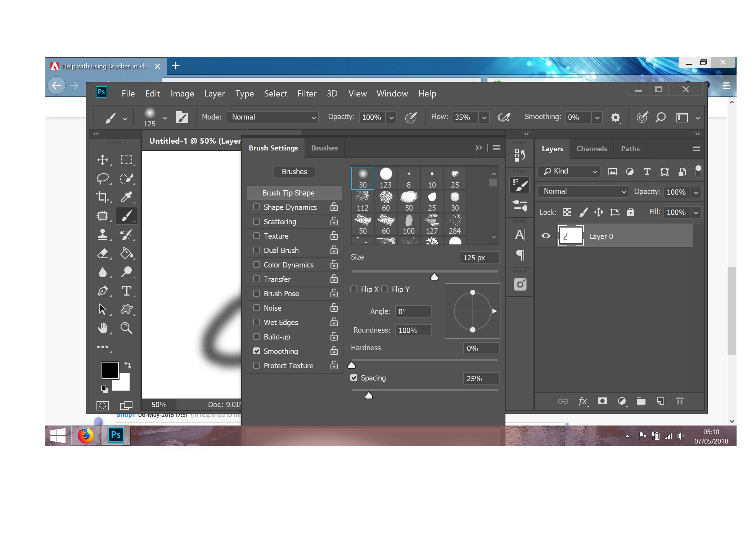Open the layer Kind filter dropdown
This screenshot has width=756, height=540.
(x=570, y=171)
